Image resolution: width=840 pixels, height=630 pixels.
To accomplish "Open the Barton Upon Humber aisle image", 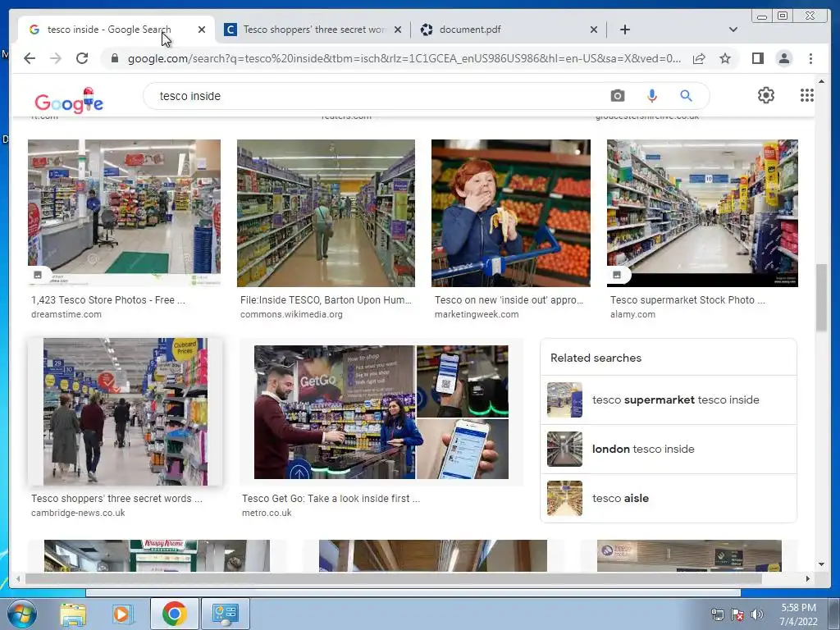I will 326,213.
